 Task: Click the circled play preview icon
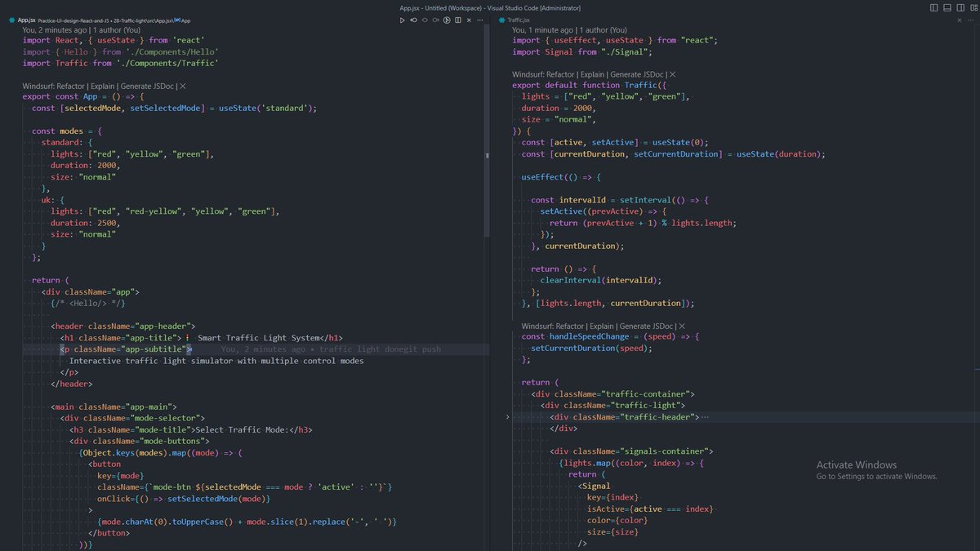(x=447, y=20)
